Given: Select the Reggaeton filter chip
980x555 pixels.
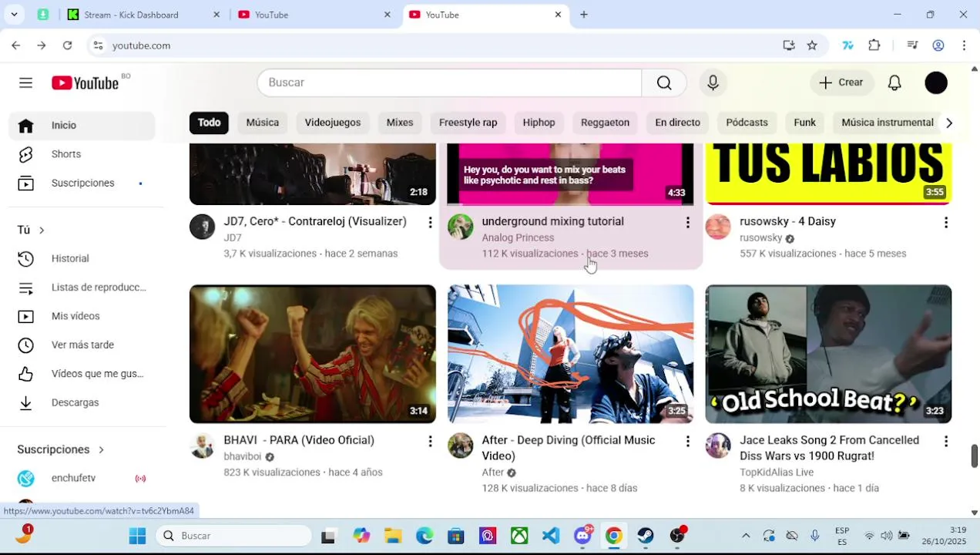Looking at the screenshot, I should [605, 123].
